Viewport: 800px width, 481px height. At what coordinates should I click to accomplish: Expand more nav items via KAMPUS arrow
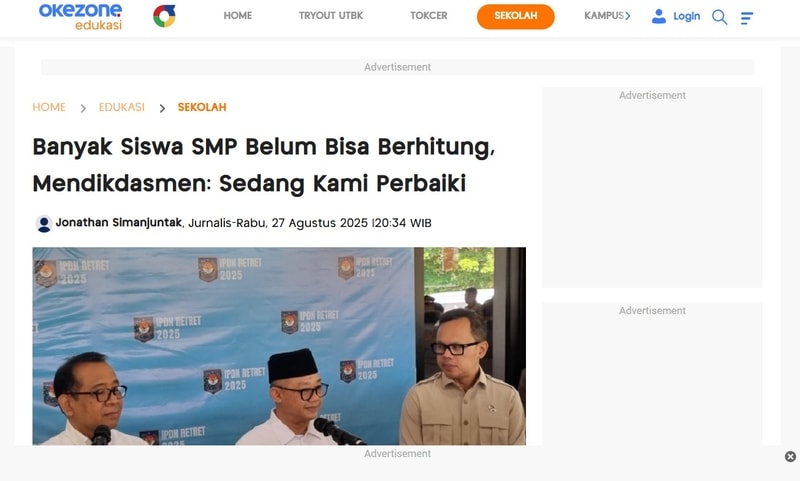coord(628,16)
